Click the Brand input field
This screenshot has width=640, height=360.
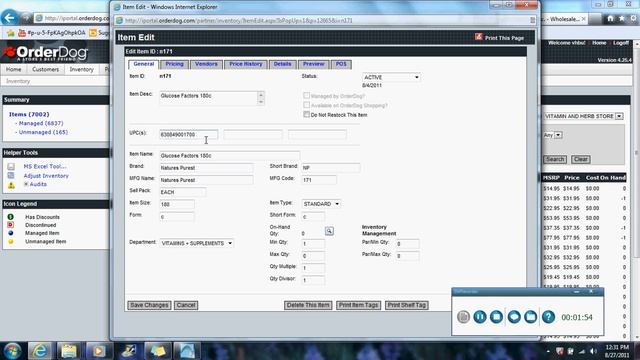click(x=206, y=168)
